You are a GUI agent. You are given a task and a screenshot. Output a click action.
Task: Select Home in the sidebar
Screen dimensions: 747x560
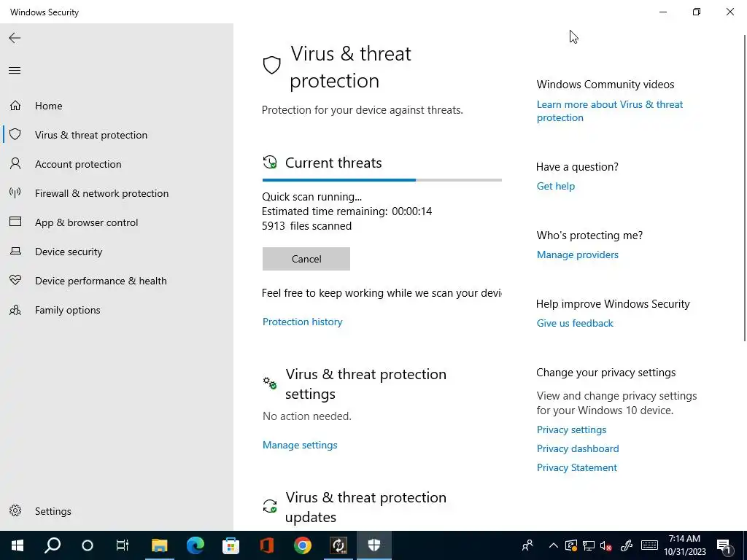click(x=49, y=106)
